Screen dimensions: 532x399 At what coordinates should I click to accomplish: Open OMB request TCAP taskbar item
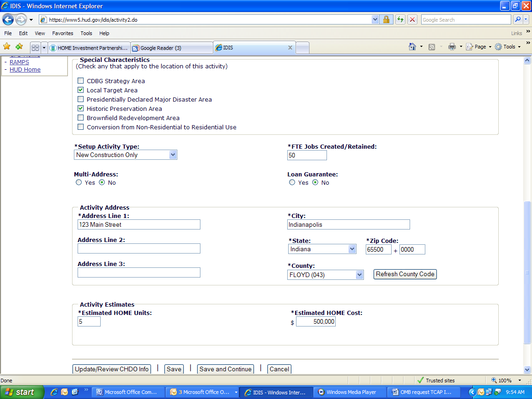(423, 392)
